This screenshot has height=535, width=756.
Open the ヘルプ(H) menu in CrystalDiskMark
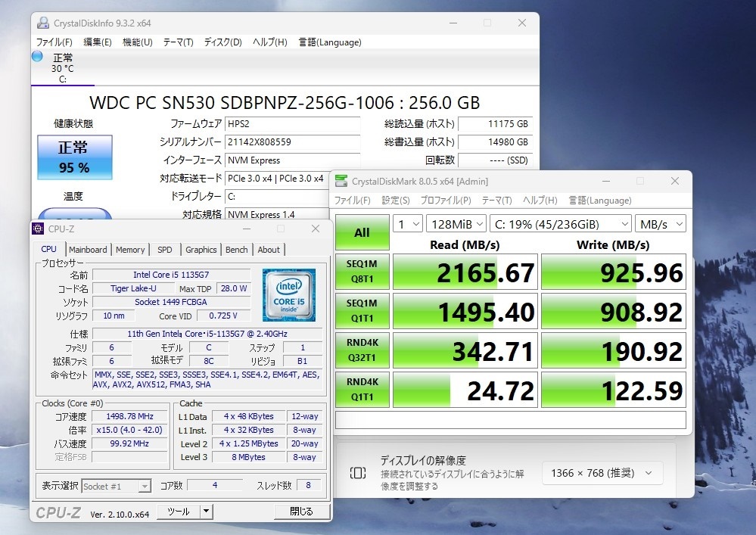click(540, 200)
